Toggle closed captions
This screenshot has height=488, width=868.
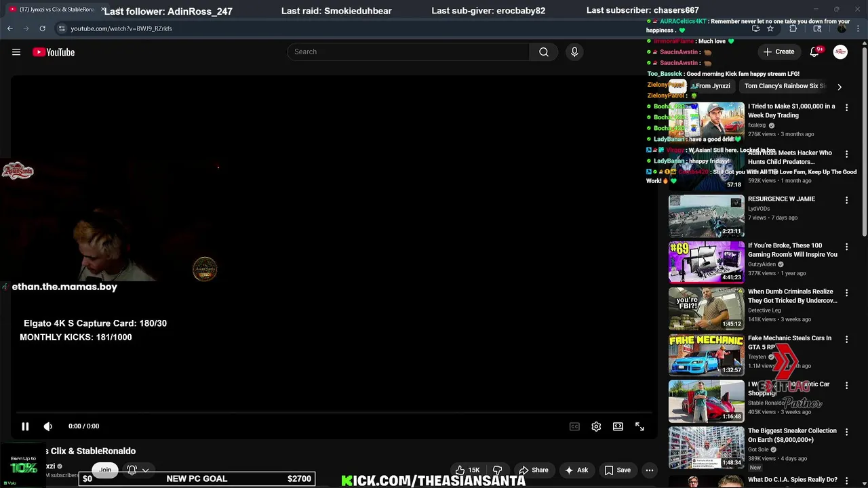point(574,426)
